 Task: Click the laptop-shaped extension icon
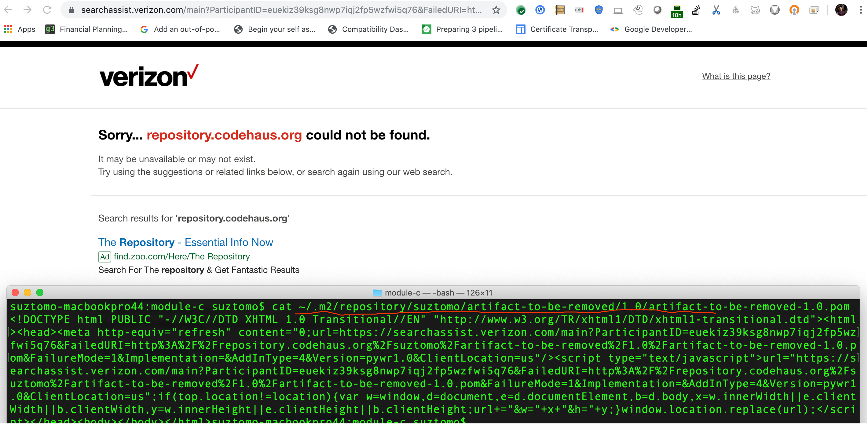point(618,10)
